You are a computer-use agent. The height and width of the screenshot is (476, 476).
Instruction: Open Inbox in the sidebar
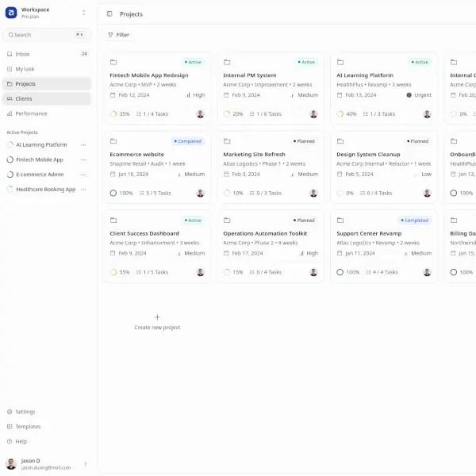pyautogui.click(x=47, y=54)
